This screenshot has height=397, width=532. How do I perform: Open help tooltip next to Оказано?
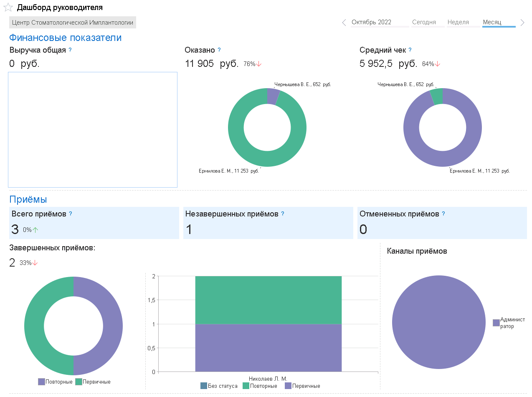[219, 50]
